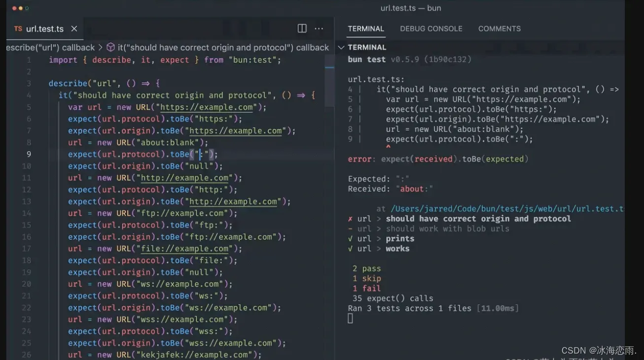Click 'Ran 3 tests across 1 files' line
644x360 pixels.
pyautogui.click(x=433, y=309)
